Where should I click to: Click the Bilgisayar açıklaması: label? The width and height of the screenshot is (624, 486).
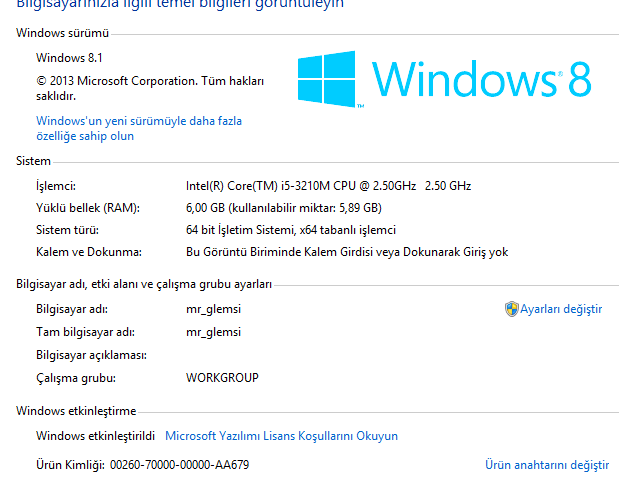[91, 355]
